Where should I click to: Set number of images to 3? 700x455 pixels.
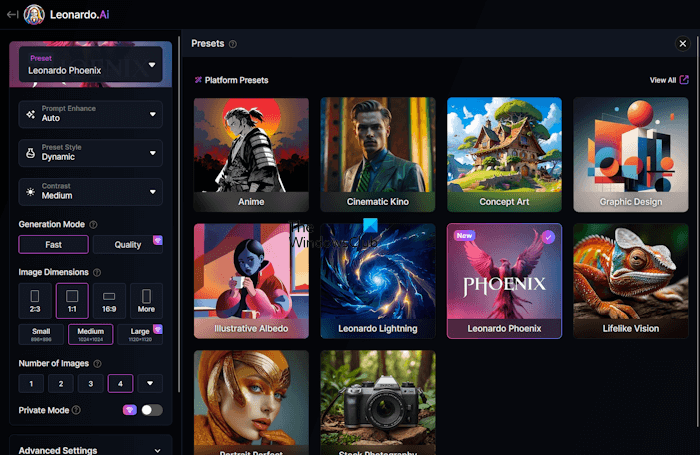coord(91,383)
